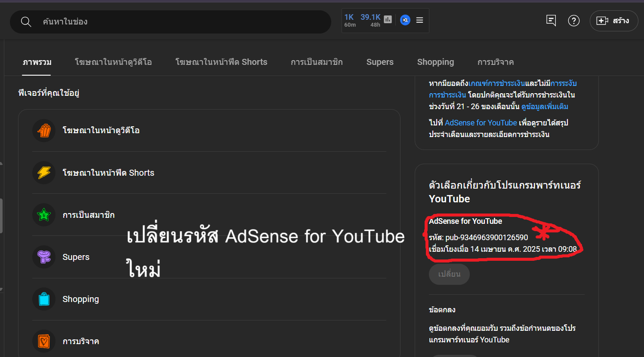Open the vidIQ bar chart stats icon

pos(388,19)
